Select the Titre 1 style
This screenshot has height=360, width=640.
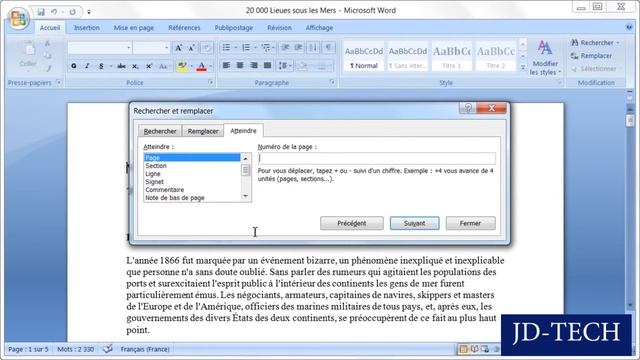tap(451, 56)
